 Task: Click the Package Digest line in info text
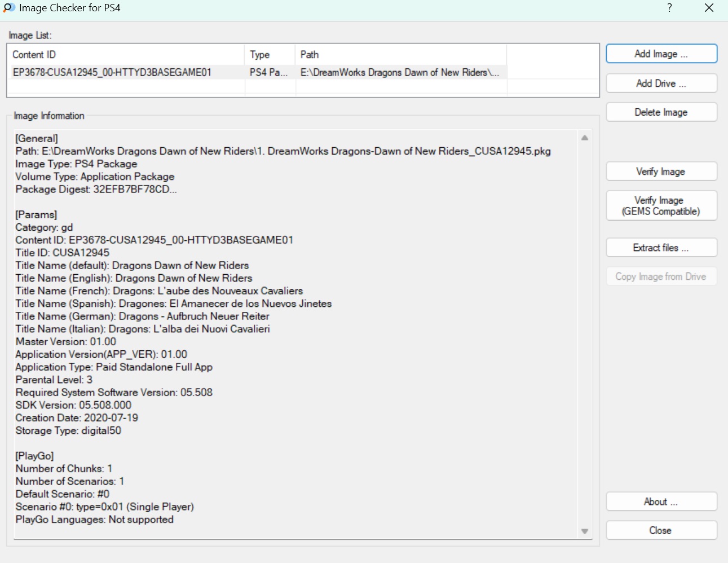click(x=96, y=190)
